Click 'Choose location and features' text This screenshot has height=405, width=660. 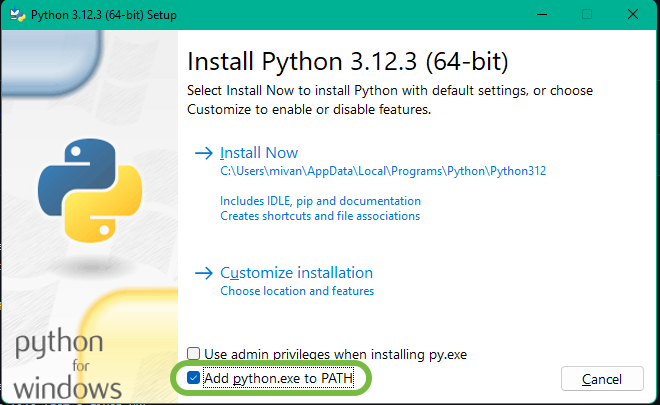pyautogui.click(x=297, y=291)
